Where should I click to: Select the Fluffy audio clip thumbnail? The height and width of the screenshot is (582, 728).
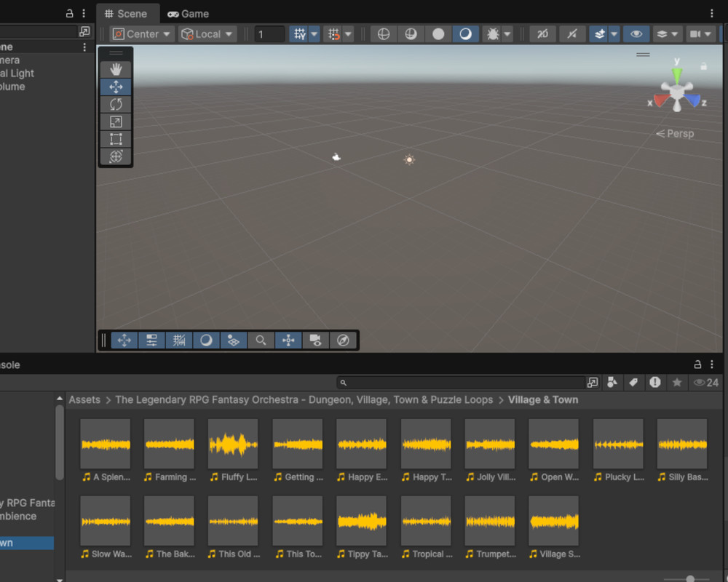coord(233,444)
